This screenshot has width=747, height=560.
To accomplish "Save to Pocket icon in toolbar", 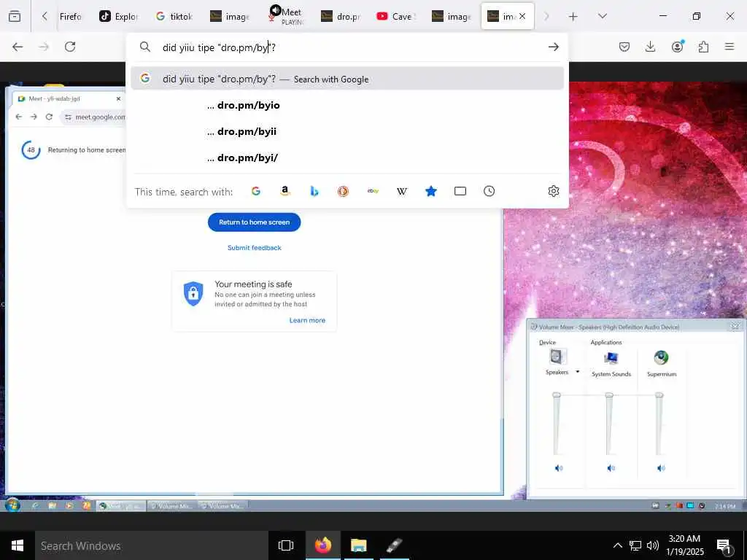I will (624, 47).
